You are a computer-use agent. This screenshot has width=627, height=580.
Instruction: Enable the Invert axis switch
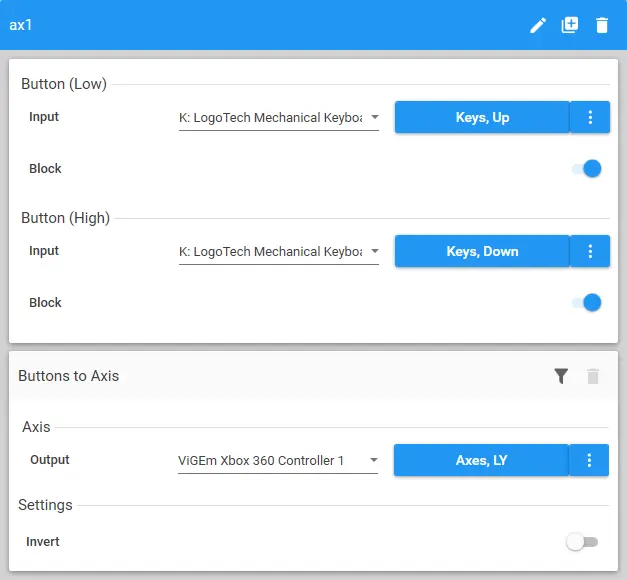581,542
